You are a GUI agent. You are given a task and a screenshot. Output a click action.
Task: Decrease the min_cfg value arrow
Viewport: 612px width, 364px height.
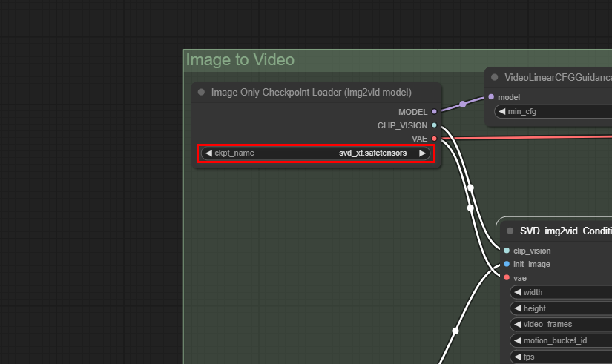click(x=502, y=112)
